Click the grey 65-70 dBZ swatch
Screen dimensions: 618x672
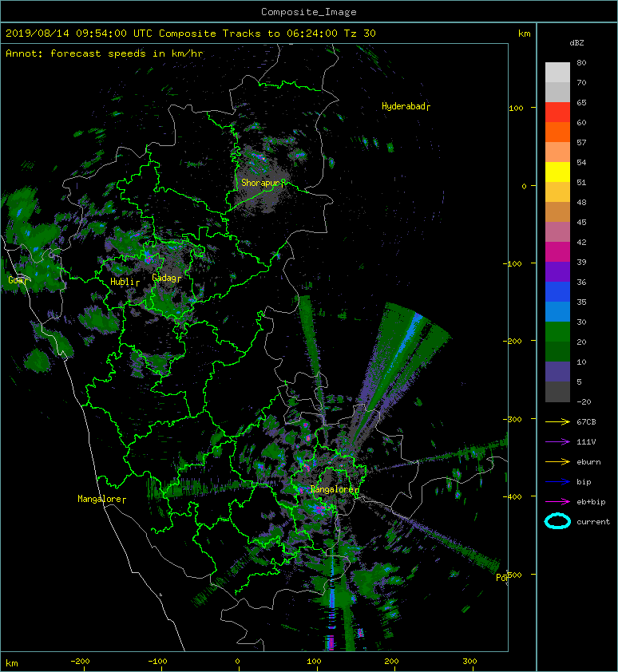[557, 92]
